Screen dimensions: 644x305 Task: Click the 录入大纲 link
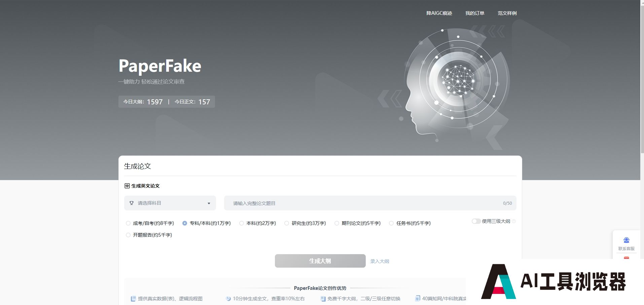point(380,261)
